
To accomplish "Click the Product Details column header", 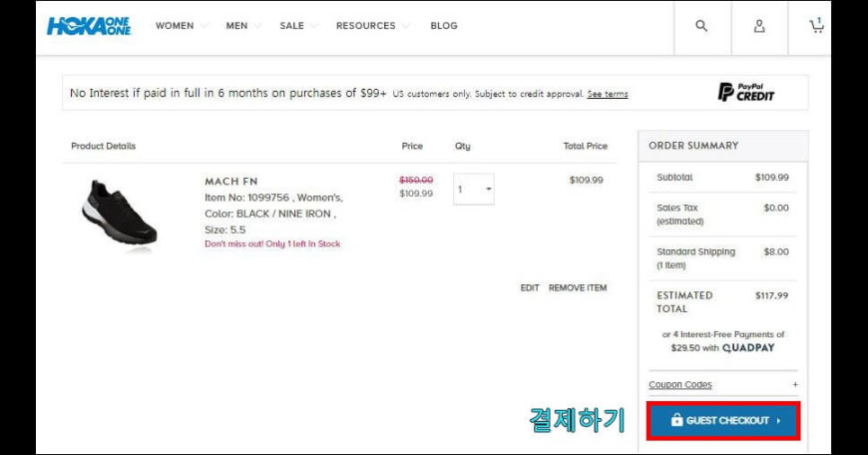I will [x=104, y=146].
